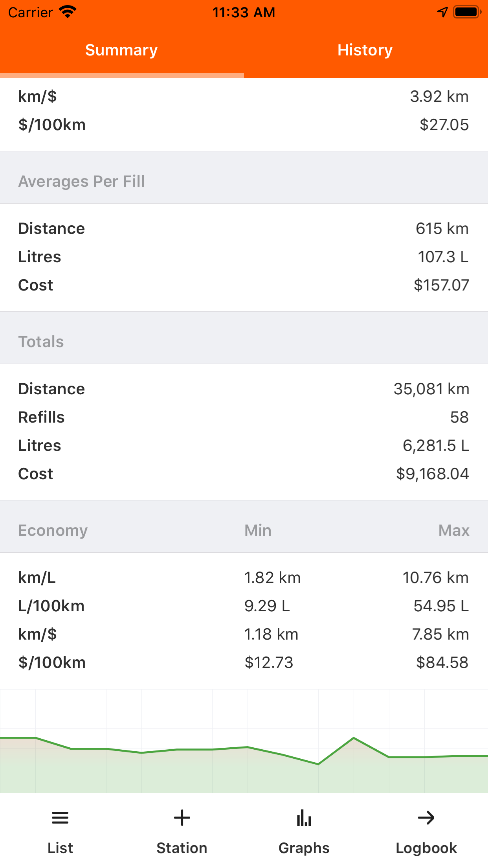488x868 pixels.
Task: Tap the Max column header
Action: (454, 530)
